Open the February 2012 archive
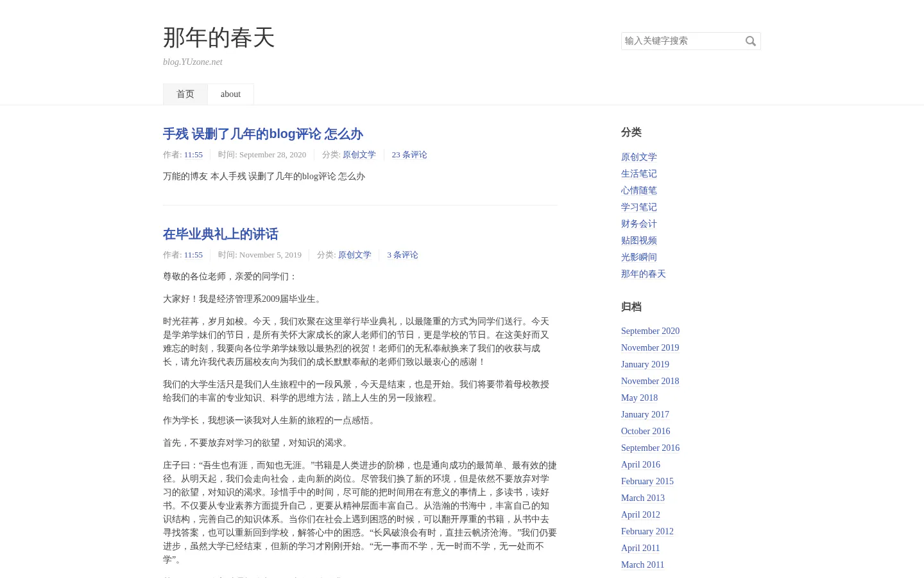This screenshot has width=924, height=578. click(x=647, y=532)
